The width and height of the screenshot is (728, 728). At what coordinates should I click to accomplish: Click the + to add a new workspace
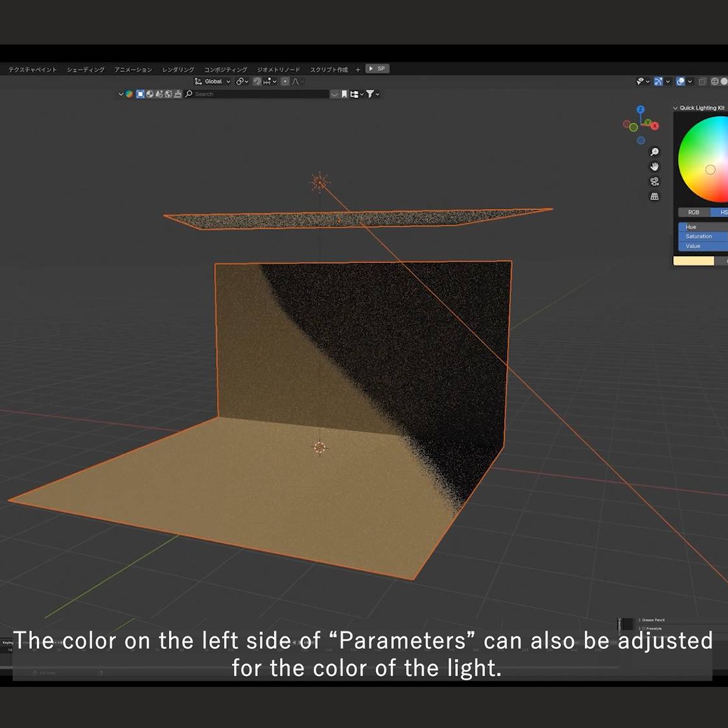(358, 69)
